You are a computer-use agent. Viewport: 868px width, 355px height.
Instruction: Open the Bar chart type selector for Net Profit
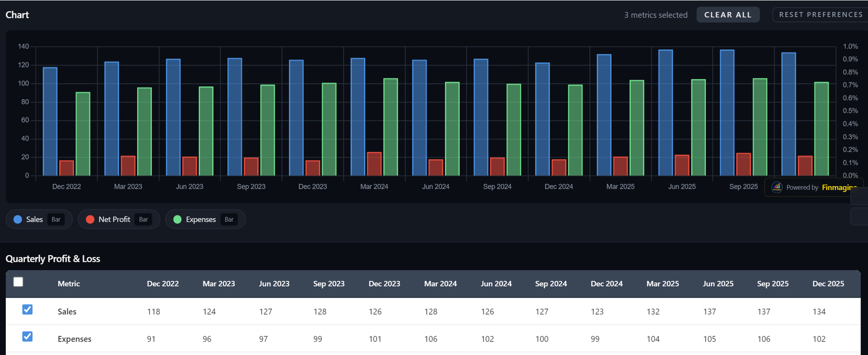143,219
